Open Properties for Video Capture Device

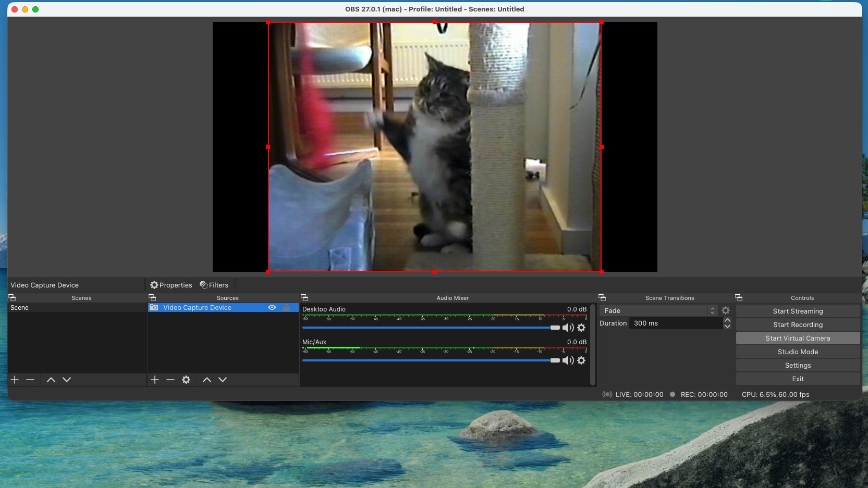(171, 285)
